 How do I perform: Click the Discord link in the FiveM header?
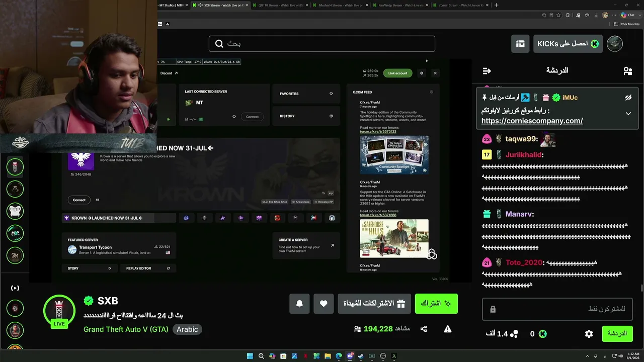click(x=169, y=73)
